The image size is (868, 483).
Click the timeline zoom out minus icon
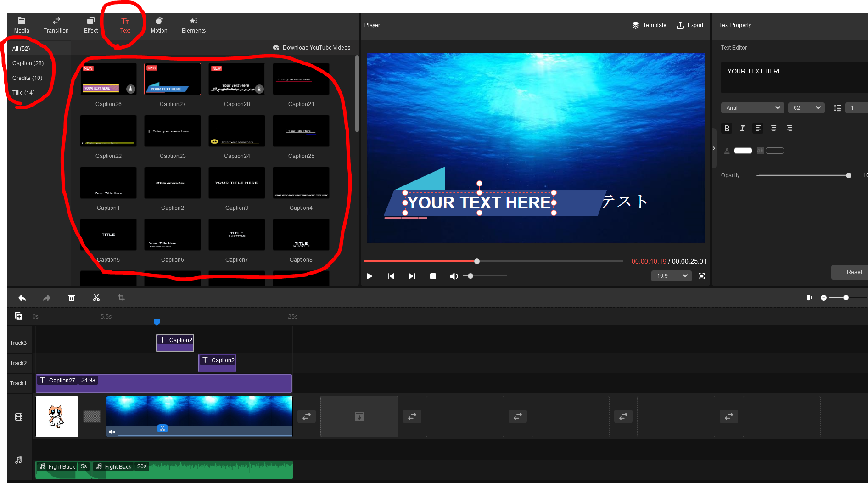click(x=824, y=298)
